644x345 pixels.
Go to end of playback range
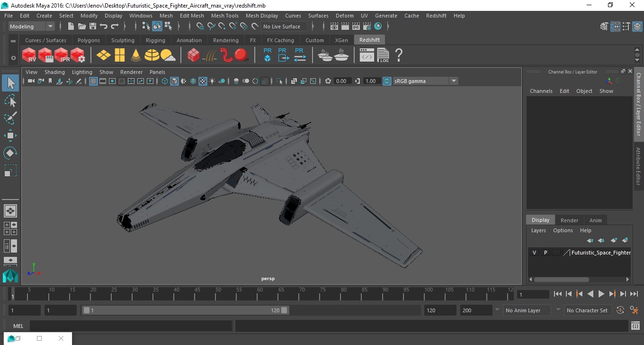pos(634,294)
